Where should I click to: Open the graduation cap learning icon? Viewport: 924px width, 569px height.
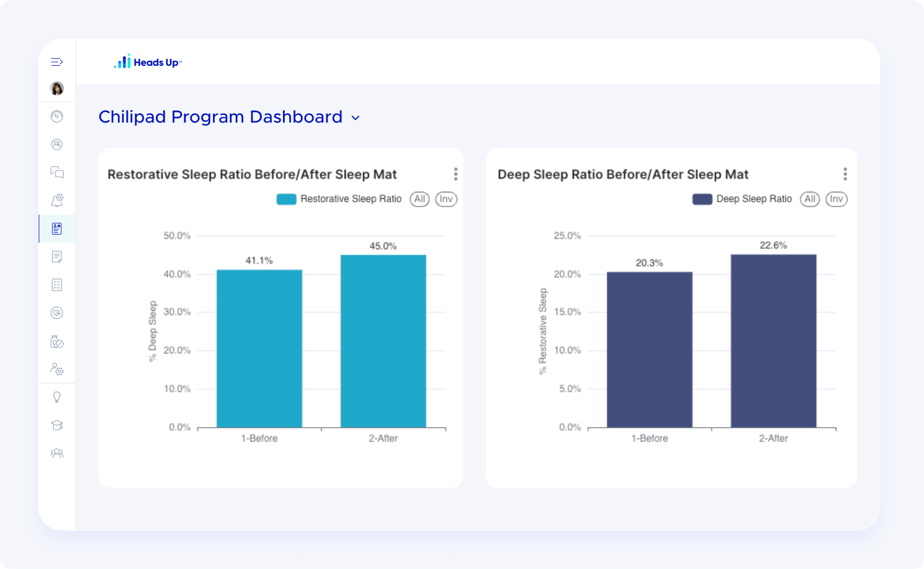[57, 425]
